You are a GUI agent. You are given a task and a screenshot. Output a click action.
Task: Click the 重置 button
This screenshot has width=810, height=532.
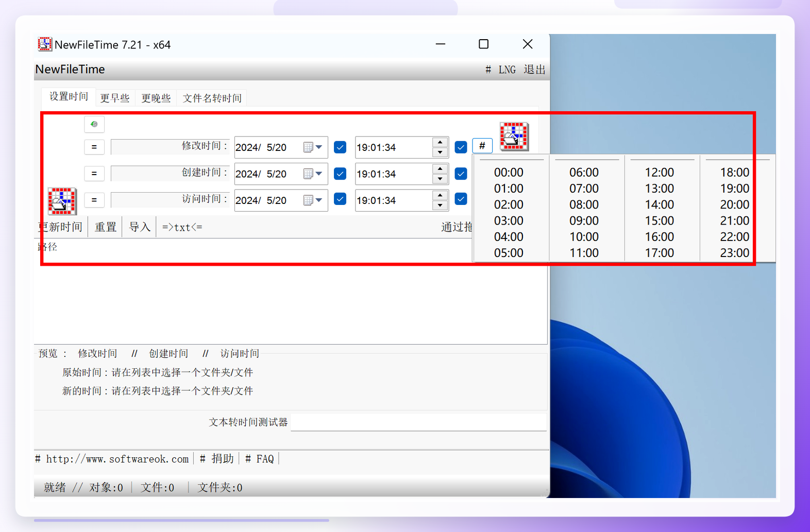tap(106, 227)
